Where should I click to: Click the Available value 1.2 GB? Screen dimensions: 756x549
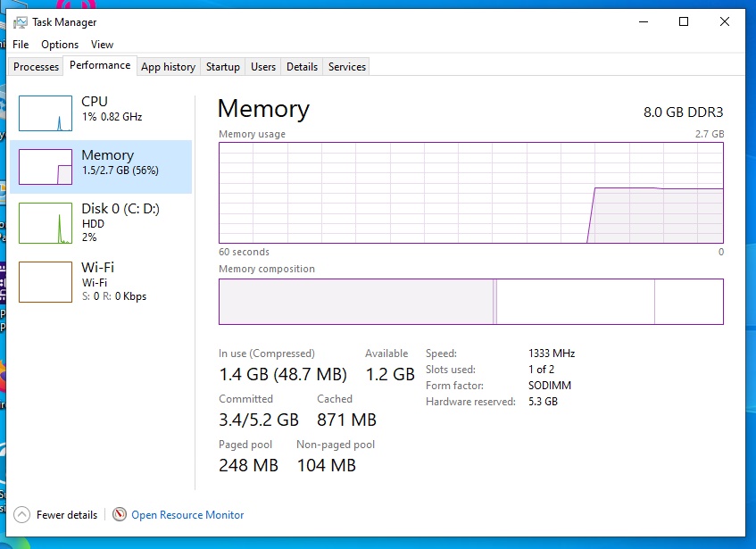[390, 374]
